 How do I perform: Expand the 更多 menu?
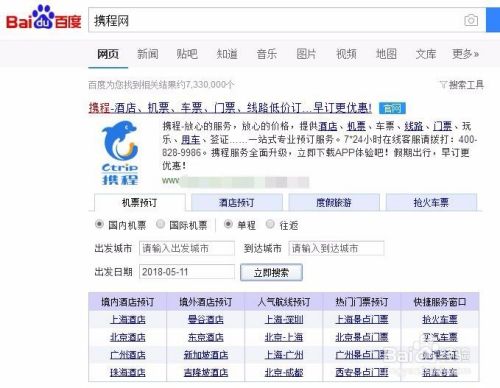(466, 54)
